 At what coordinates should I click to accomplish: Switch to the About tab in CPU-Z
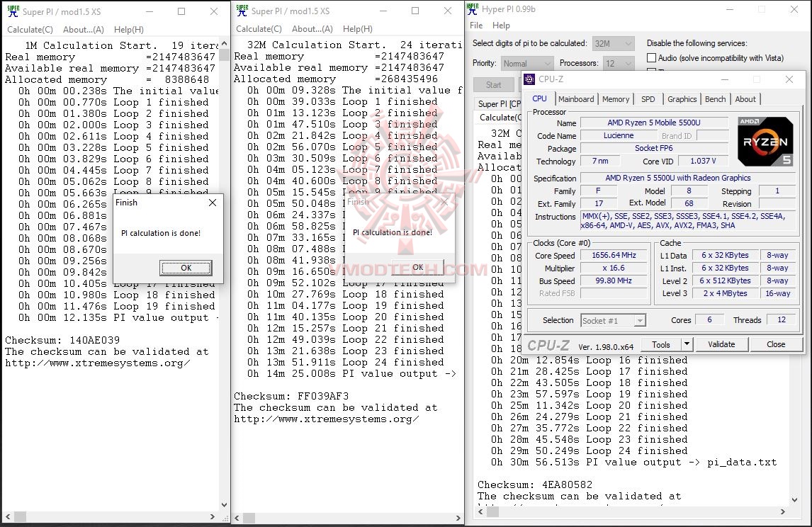(745, 99)
